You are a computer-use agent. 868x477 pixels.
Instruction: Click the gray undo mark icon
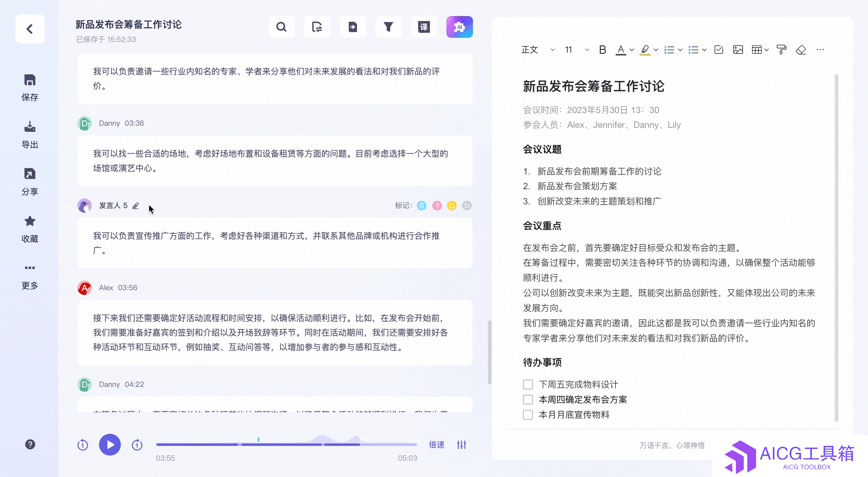coord(467,206)
